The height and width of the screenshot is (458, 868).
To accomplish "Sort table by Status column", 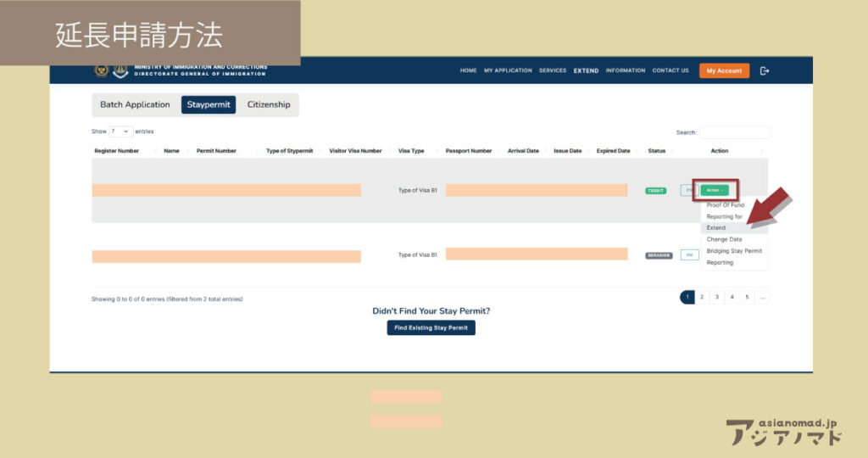I will tap(657, 151).
